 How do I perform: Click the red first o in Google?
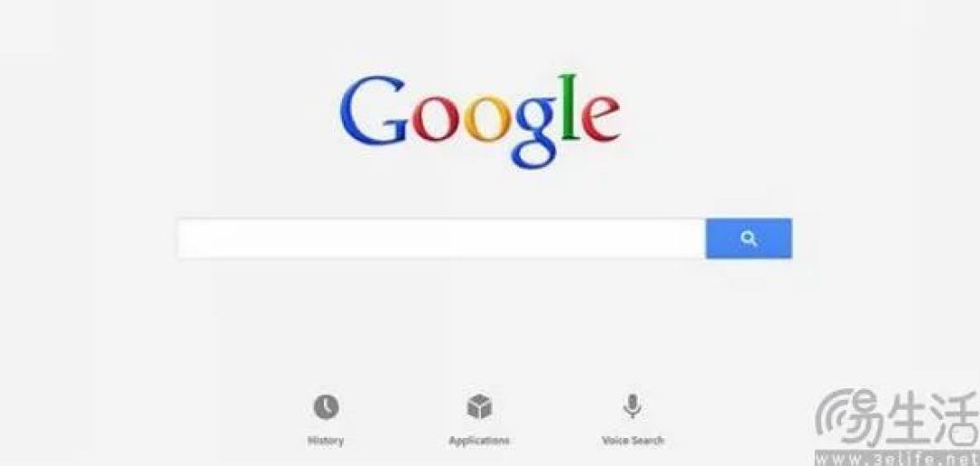coord(434,121)
